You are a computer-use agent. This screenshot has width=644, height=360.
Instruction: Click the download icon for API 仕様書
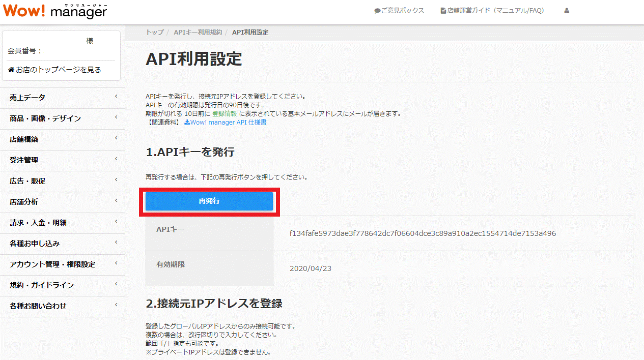click(187, 122)
